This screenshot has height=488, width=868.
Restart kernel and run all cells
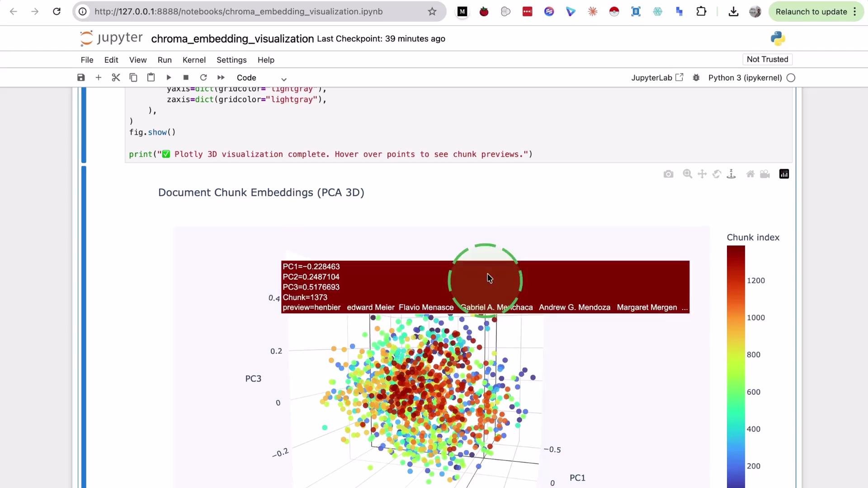[221, 78]
